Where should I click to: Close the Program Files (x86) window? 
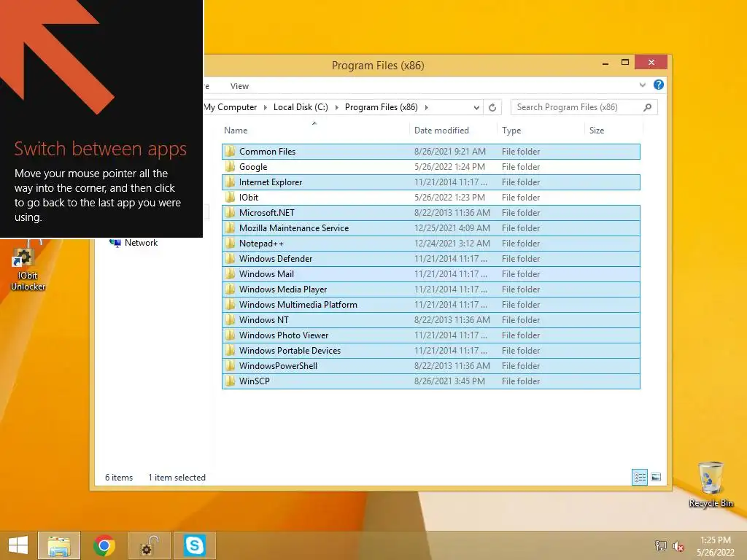[651, 63]
